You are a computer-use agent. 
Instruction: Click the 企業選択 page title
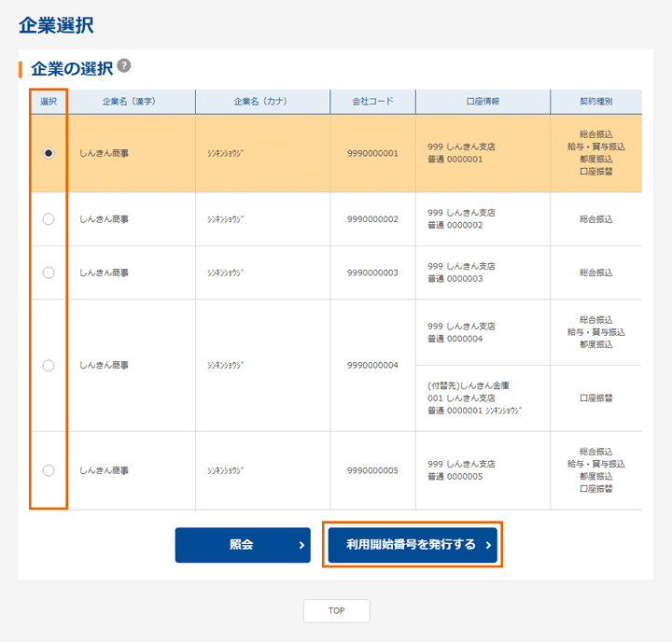click(x=56, y=25)
